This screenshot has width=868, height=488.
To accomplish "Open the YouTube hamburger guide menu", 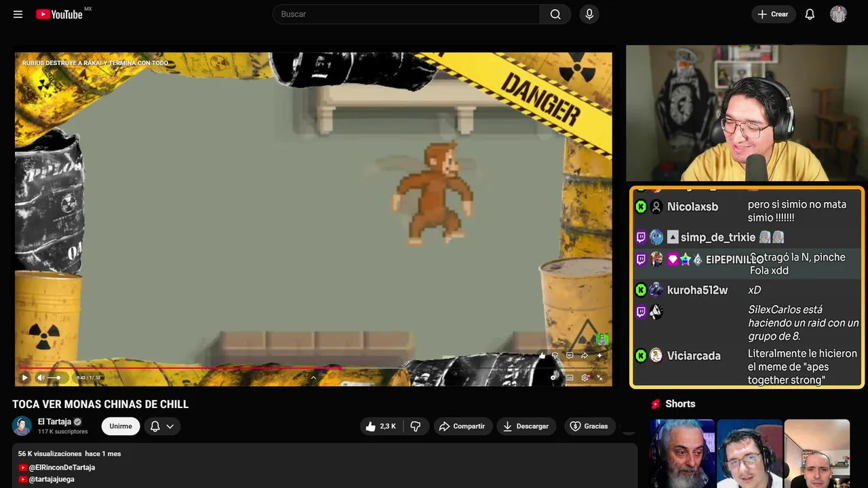I will point(18,14).
